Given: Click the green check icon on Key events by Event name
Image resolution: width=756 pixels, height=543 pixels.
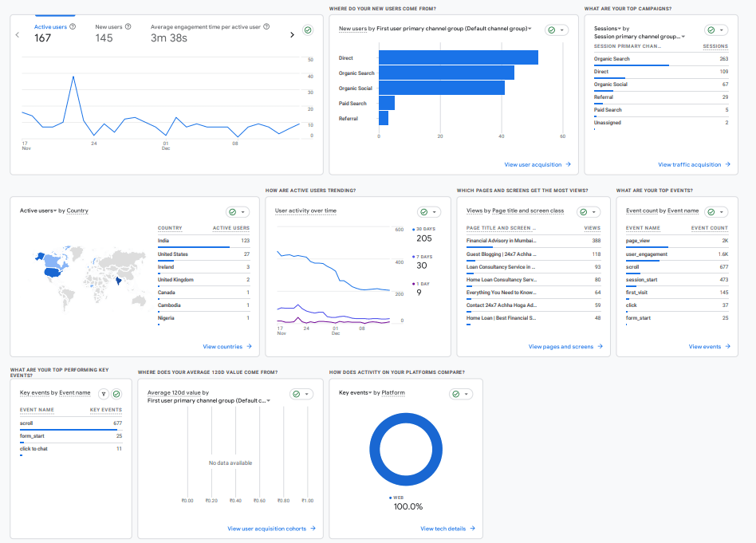Looking at the screenshot, I should pos(116,393).
